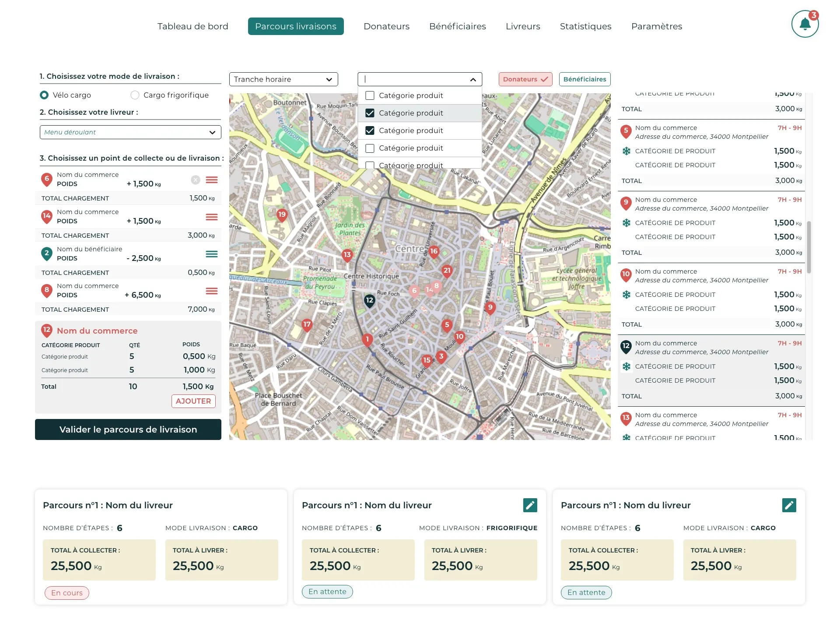Select map marker 12 in the city center
The image size is (840, 637).
click(370, 301)
